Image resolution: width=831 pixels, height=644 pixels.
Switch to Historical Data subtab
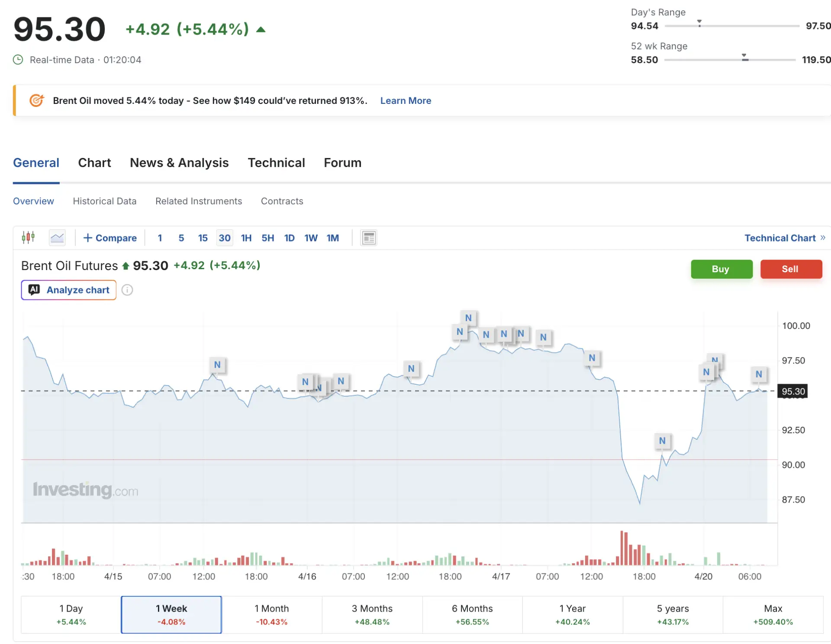[x=104, y=201]
